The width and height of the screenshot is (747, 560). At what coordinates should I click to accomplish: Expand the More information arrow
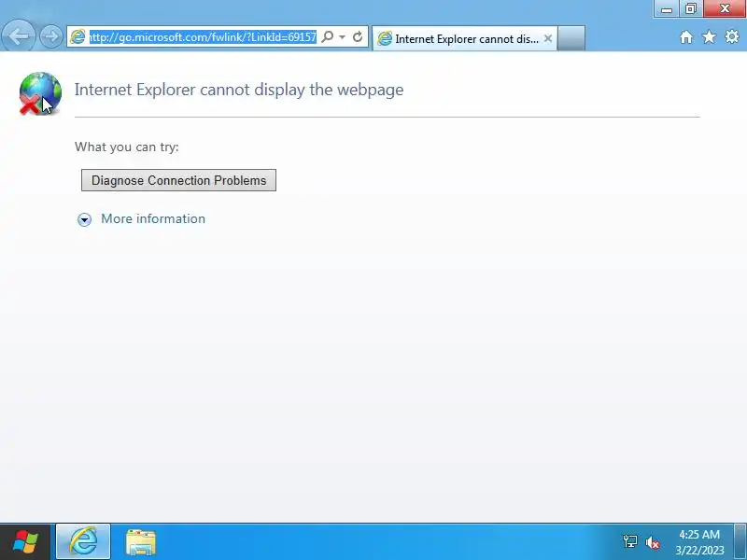pos(84,219)
